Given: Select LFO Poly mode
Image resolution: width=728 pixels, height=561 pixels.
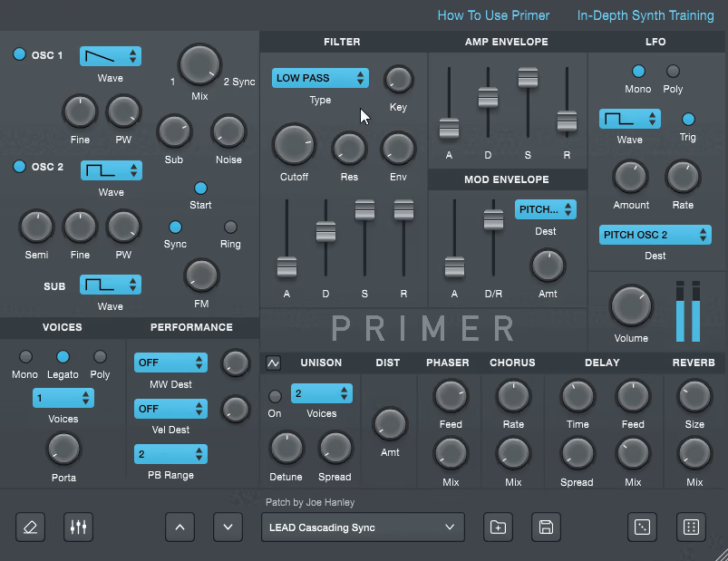Looking at the screenshot, I should (x=673, y=71).
